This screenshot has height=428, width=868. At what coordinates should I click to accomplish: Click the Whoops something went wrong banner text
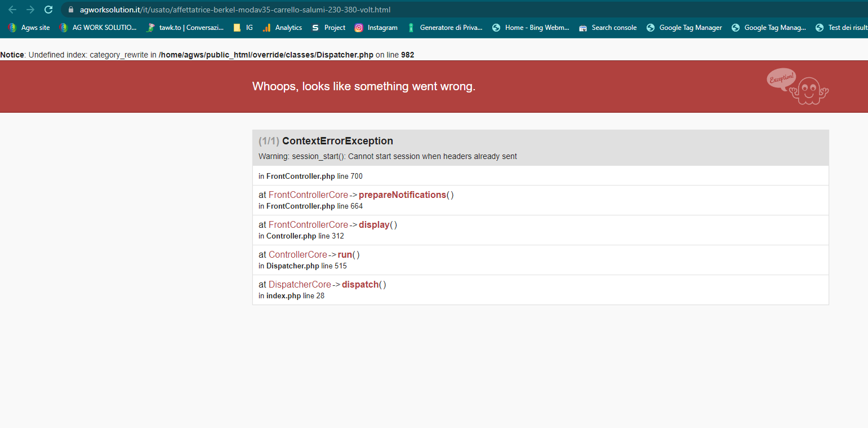coord(364,86)
